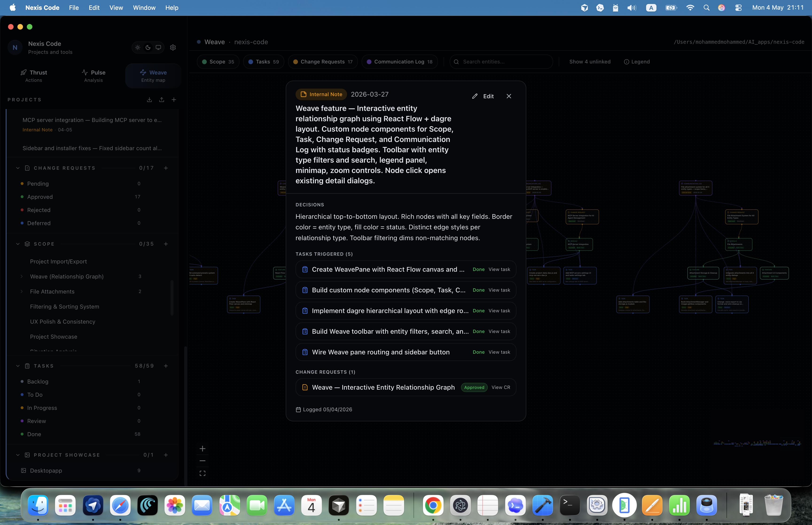
Task: Open Xcode hammer icon in dock
Action: (543, 505)
